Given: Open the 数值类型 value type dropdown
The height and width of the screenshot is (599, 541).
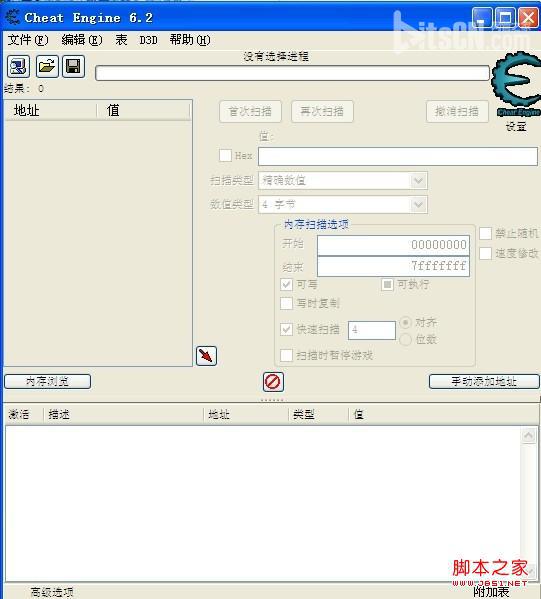Looking at the screenshot, I should click(343, 205).
